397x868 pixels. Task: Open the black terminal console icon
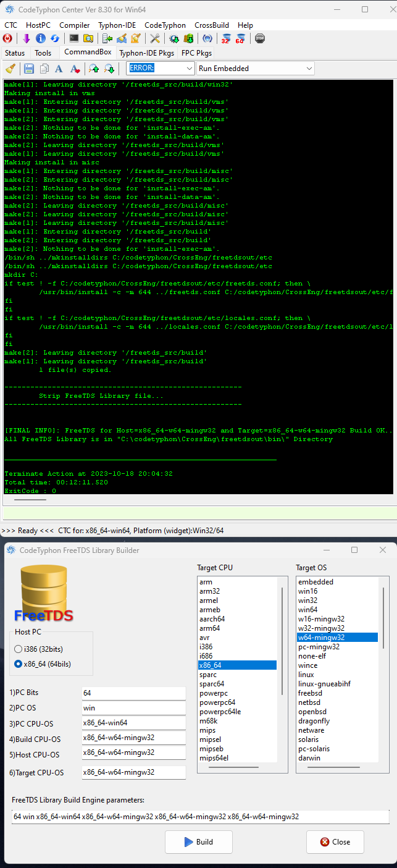pyautogui.click(x=73, y=38)
